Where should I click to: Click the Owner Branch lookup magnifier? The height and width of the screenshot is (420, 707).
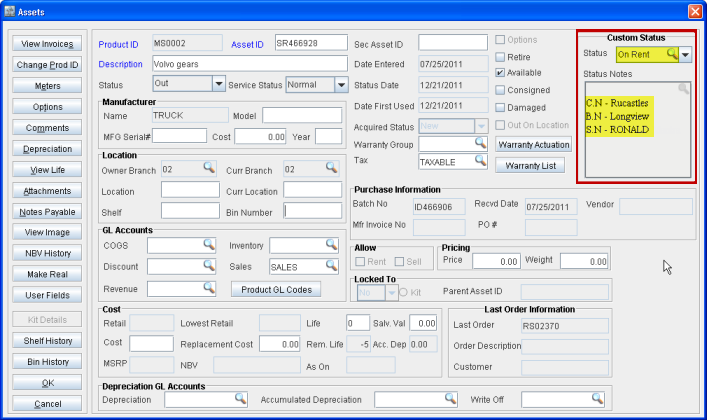[209, 167]
